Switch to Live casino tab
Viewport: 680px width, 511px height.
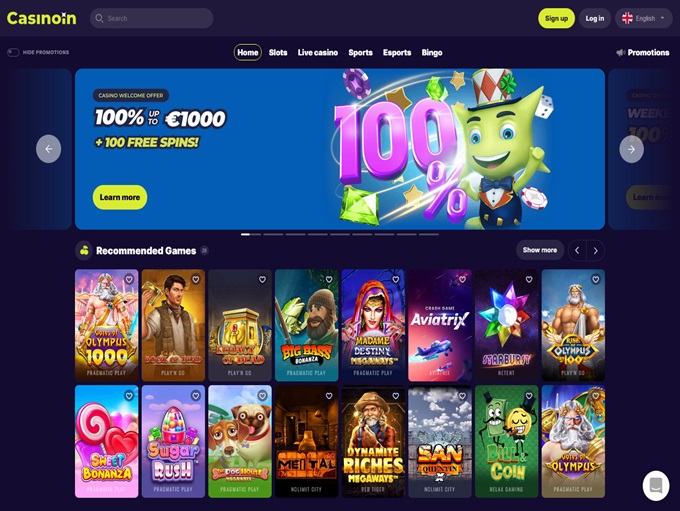(318, 52)
